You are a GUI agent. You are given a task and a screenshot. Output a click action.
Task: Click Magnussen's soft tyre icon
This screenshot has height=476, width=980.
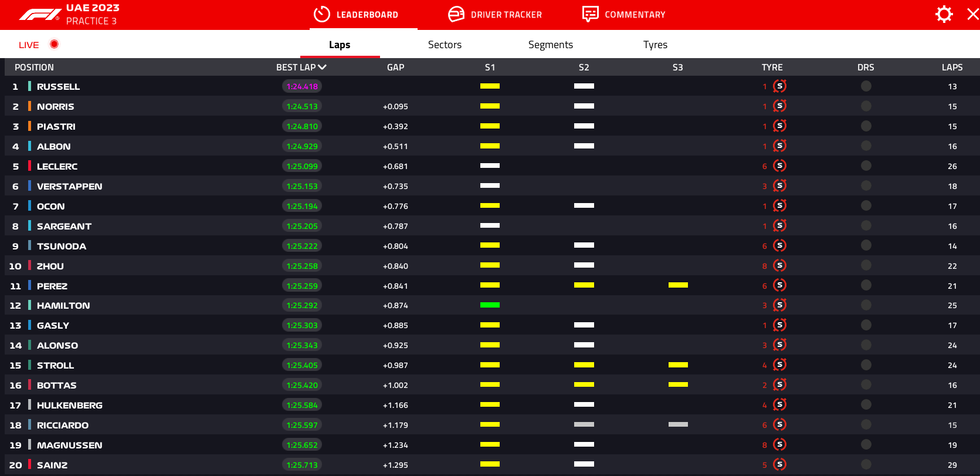779,445
